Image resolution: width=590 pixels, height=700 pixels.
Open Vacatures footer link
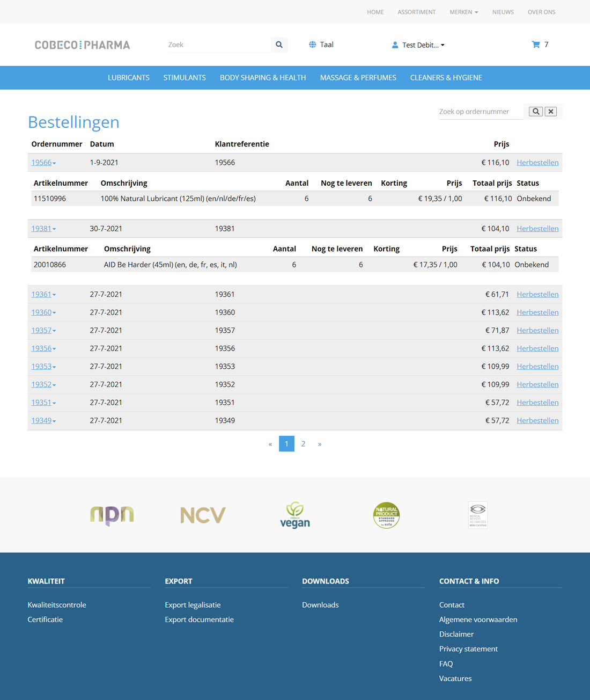(x=455, y=679)
